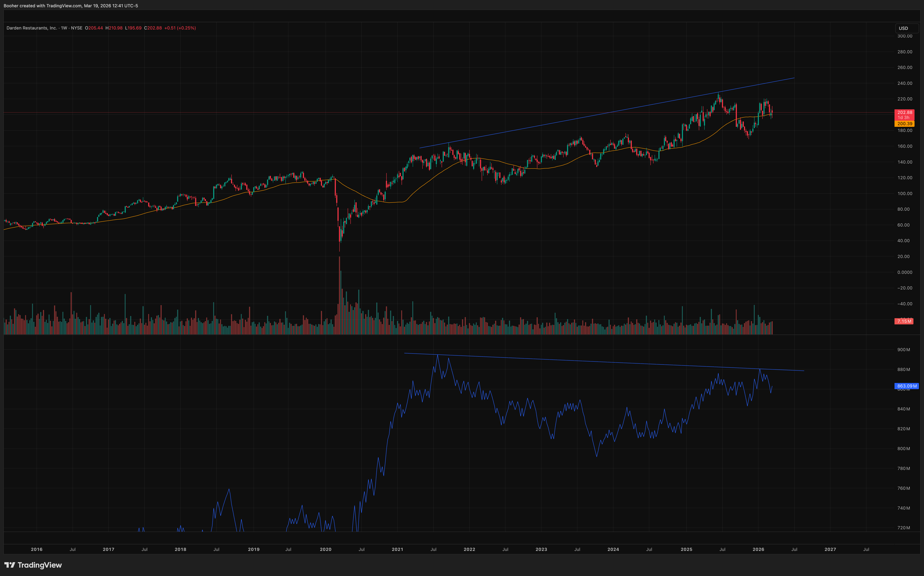Click the 720M label on lower scale
924x576 pixels.
903,528
